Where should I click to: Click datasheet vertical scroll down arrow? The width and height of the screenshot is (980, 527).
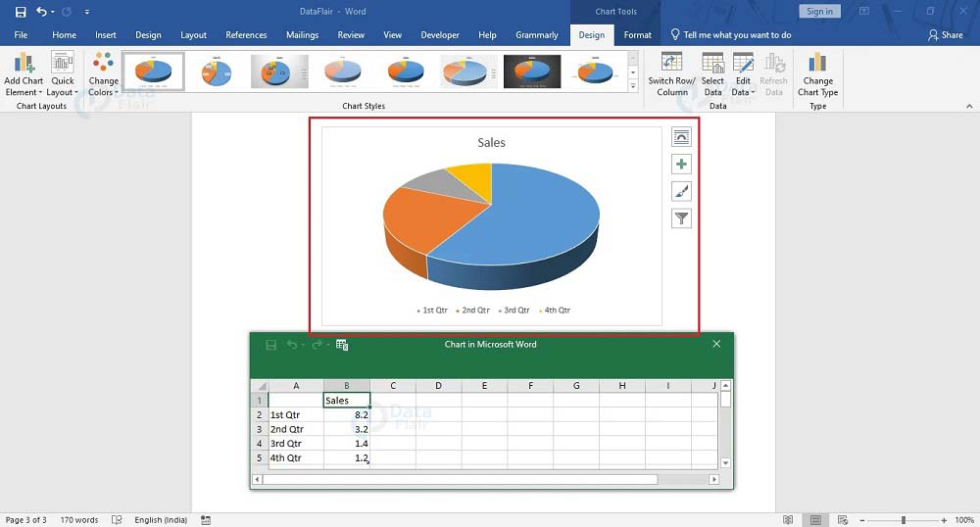pyautogui.click(x=725, y=462)
